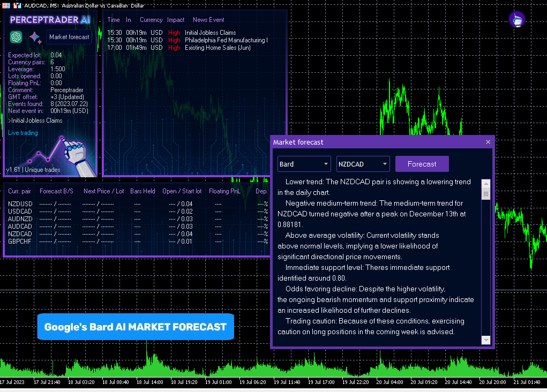The width and height of the screenshot is (547, 392).
Task: Select the GBPCHF row in pairs table
Action: pos(20,242)
